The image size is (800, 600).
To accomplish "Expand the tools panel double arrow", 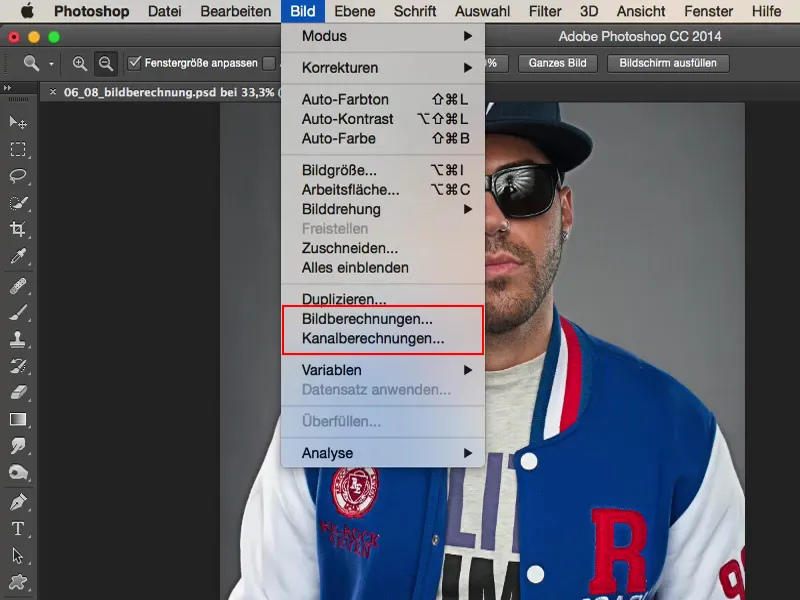I will coord(7,88).
